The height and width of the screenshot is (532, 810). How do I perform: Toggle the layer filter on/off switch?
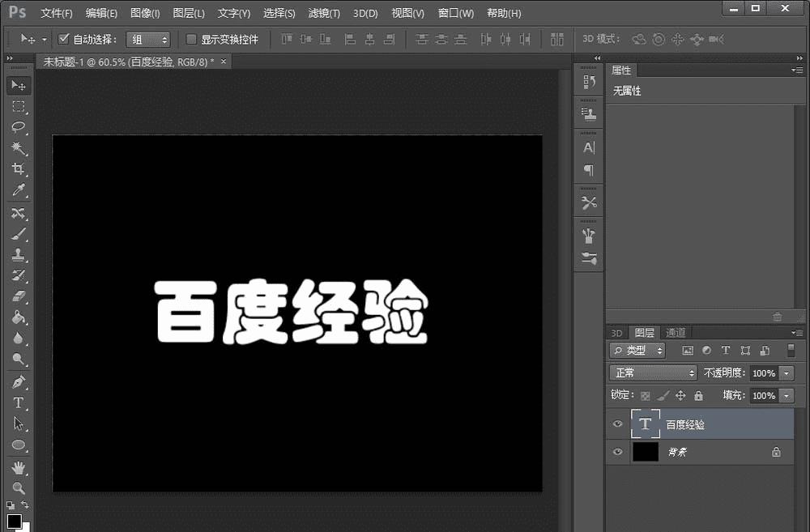click(x=791, y=350)
